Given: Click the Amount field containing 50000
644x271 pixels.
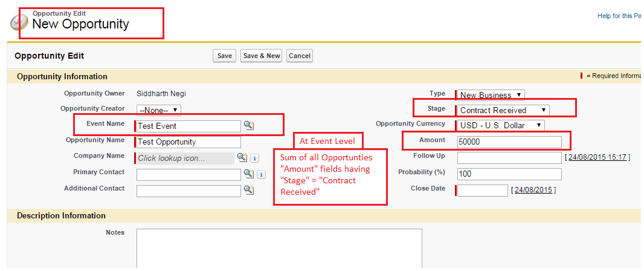Looking at the screenshot, I should coord(509,142).
